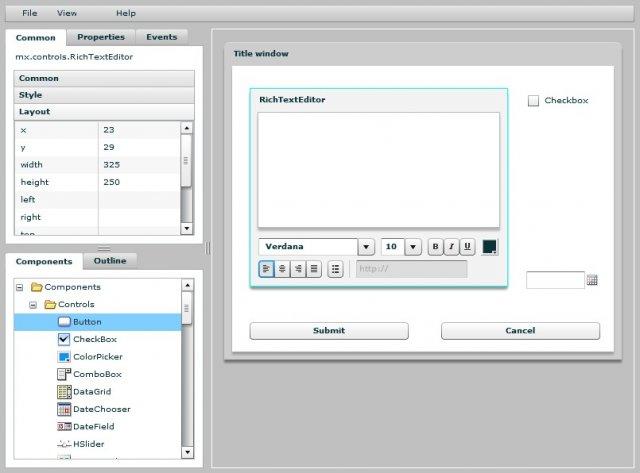
Task: Select the ColorPicker component icon
Action: coord(64,357)
